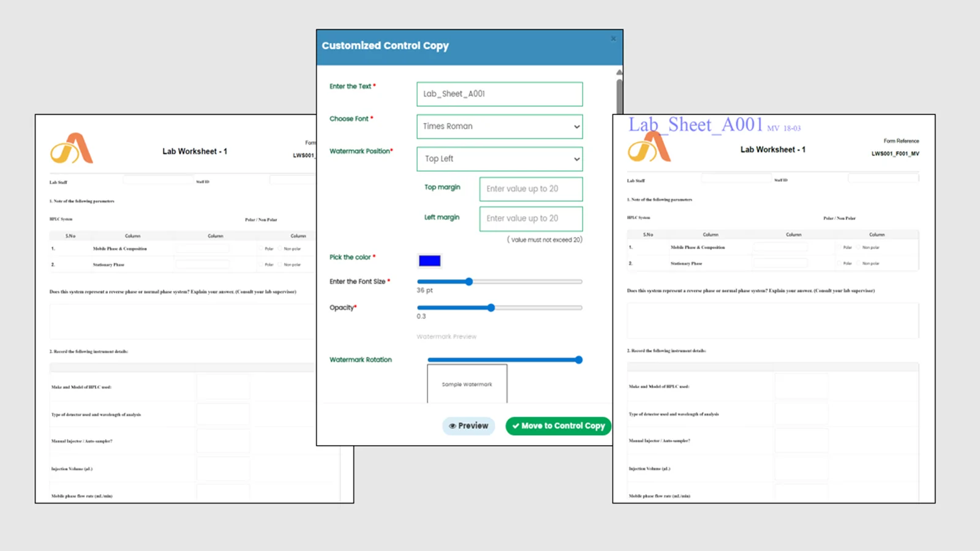Click the logo on the watermarked right worksheet
Viewport: 980px width, 551px height.
(x=649, y=148)
